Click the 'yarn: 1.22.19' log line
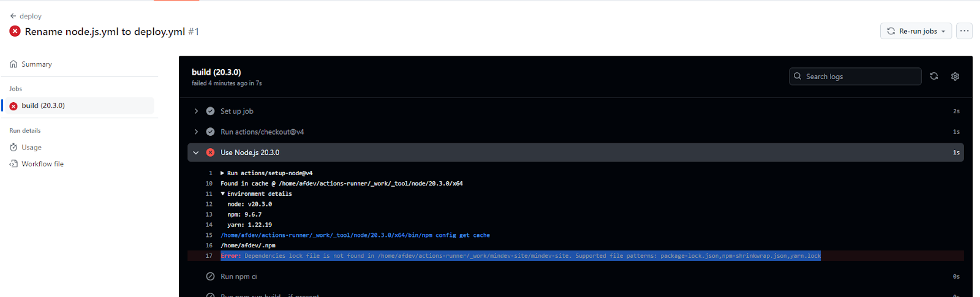This screenshot has width=980, height=297. click(x=249, y=225)
